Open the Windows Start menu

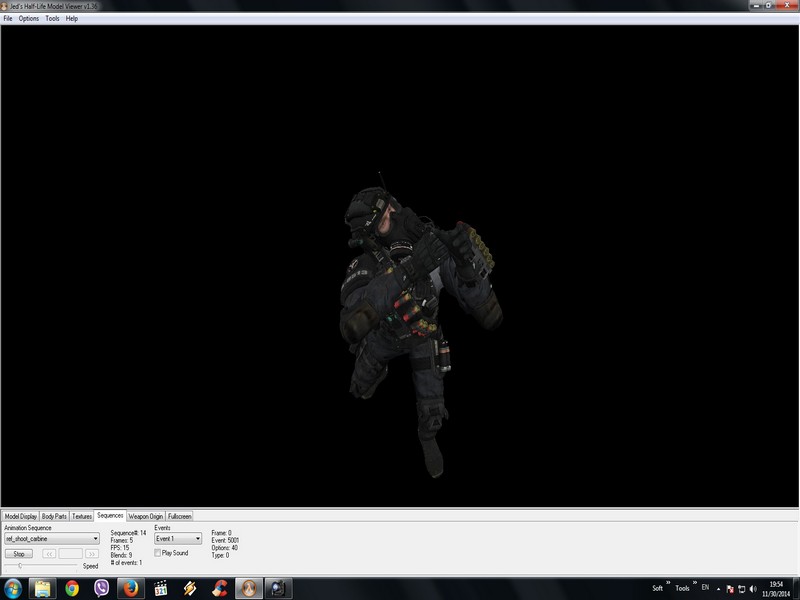[13, 589]
